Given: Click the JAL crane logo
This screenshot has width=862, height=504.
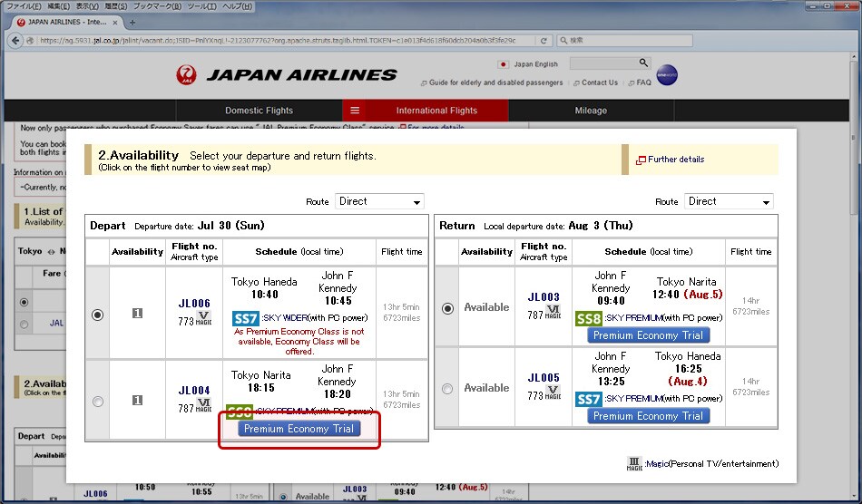Looking at the screenshot, I should [186, 74].
